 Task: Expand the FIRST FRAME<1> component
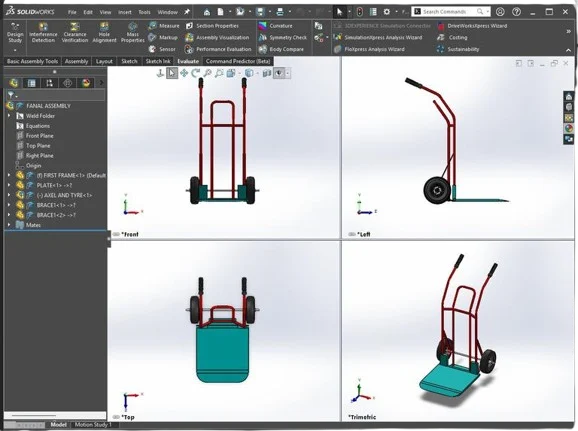coord(9,175)
